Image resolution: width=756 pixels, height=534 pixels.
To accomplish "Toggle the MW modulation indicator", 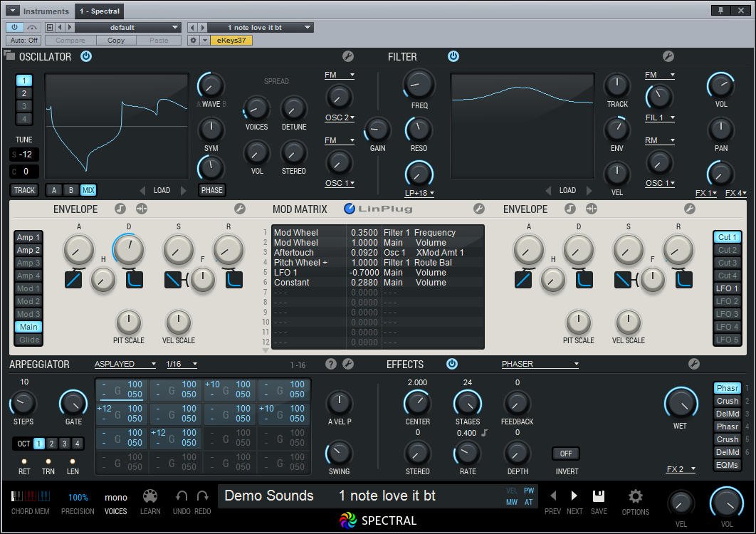I will click(x=512, y=502).
